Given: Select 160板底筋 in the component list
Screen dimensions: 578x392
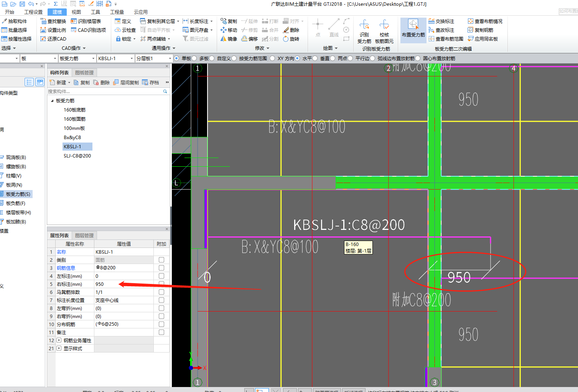Looking at the screenshot, I should click(x=74, y=110).
